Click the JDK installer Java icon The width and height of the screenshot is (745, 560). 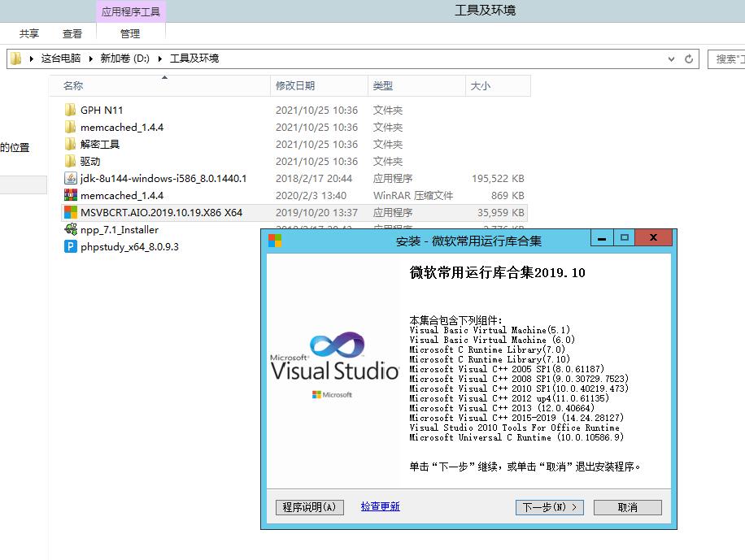[70, 179]
